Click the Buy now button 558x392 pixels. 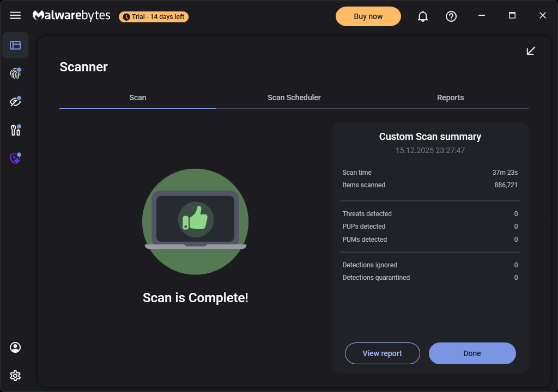[368, 16]
